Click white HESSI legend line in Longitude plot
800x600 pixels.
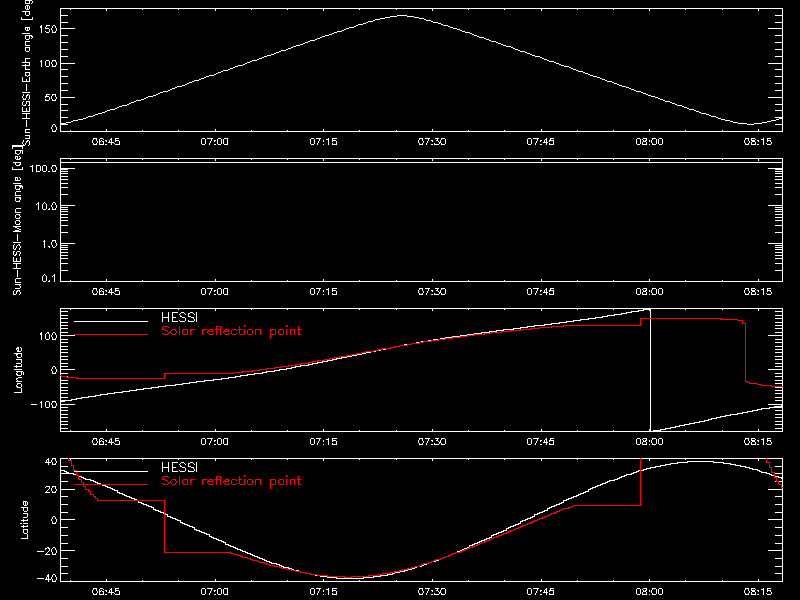click(111, 321)
